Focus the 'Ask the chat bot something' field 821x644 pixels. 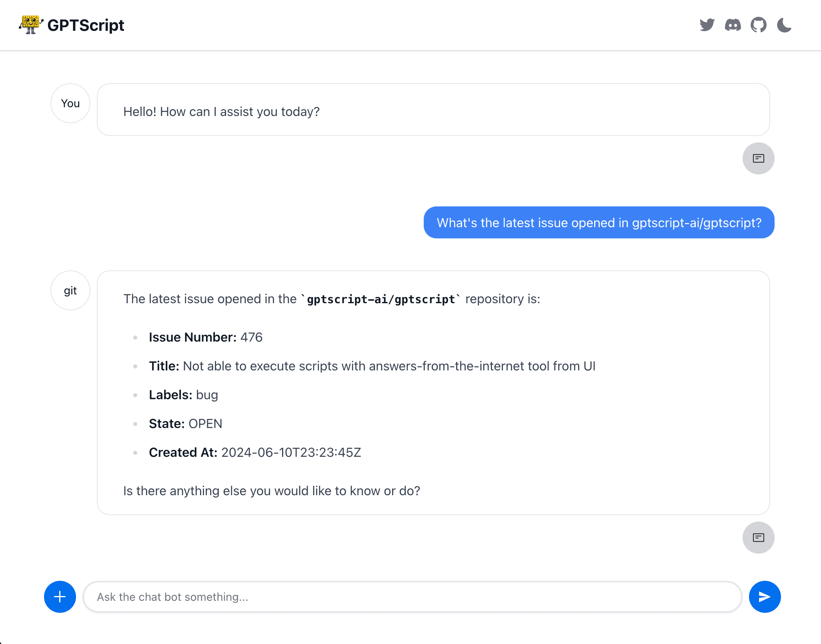pos(413,597)
